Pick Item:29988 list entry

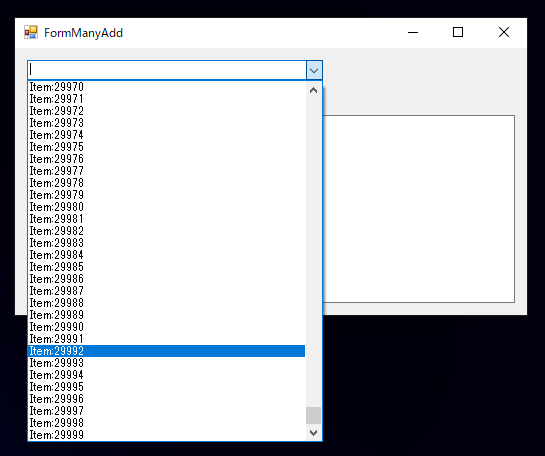pos(166,303)
